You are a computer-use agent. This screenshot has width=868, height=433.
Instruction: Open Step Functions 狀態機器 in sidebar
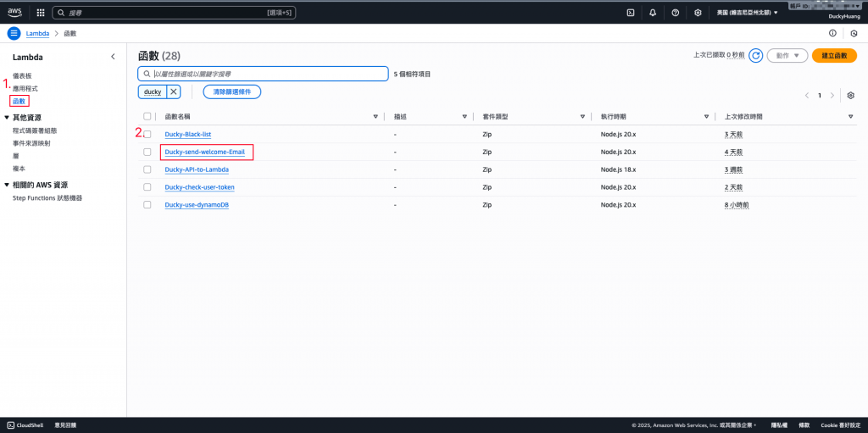(47, 197)
